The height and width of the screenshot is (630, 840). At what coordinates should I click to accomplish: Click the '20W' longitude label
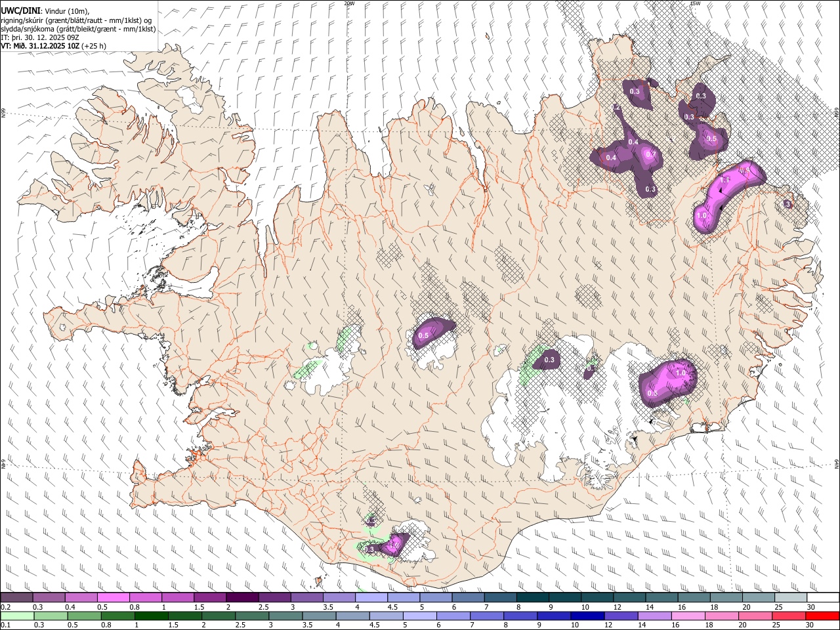click(x=349, y=3)
